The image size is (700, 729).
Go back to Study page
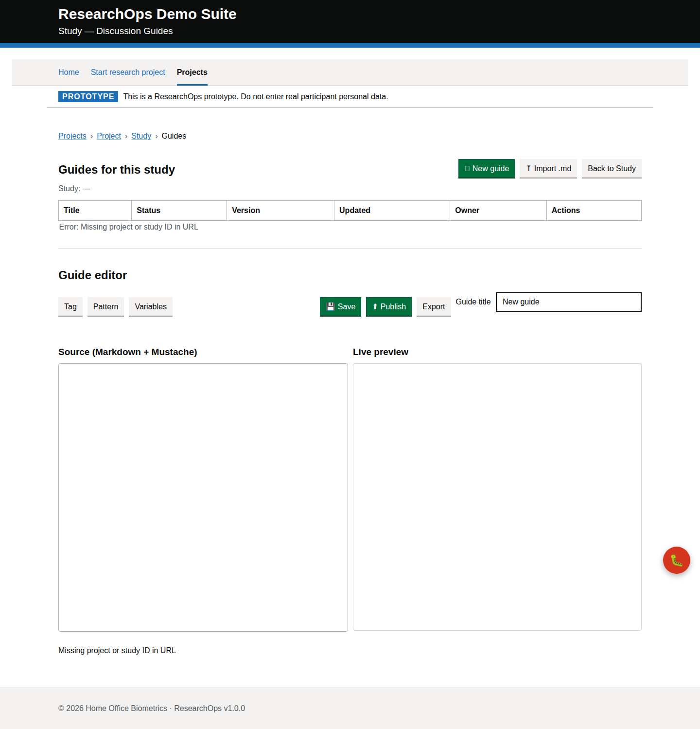[611, 169]
